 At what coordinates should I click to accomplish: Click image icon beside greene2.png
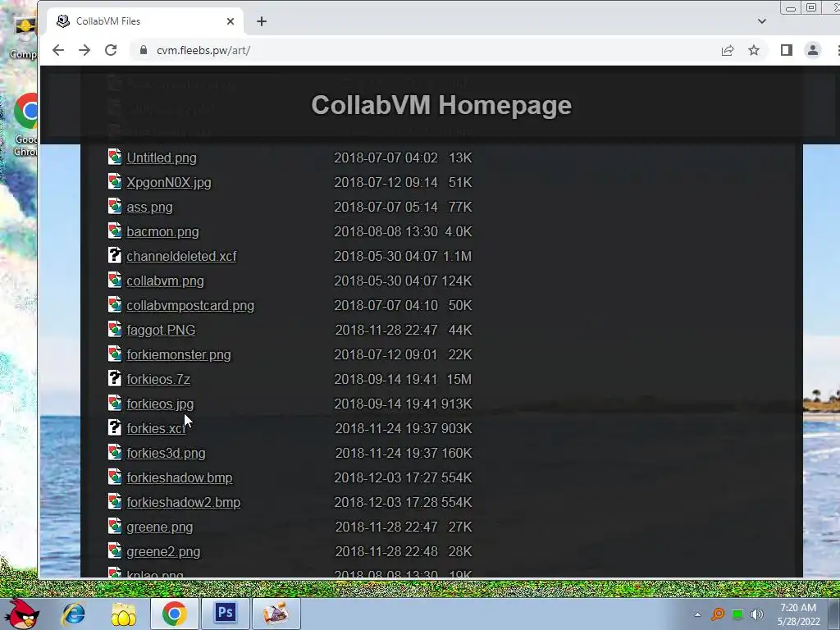115,551
